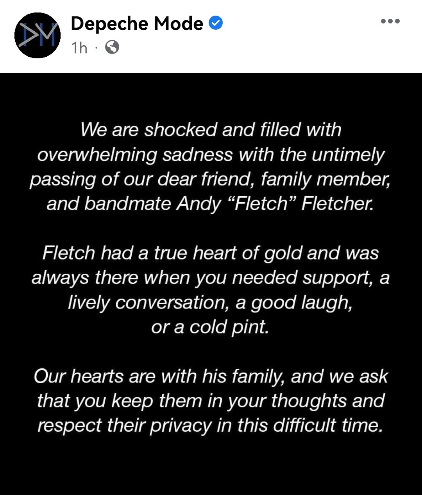Open the three-dot post options menu
The height and width of the screenshot is (504, 422).
(x=390, y=22)
